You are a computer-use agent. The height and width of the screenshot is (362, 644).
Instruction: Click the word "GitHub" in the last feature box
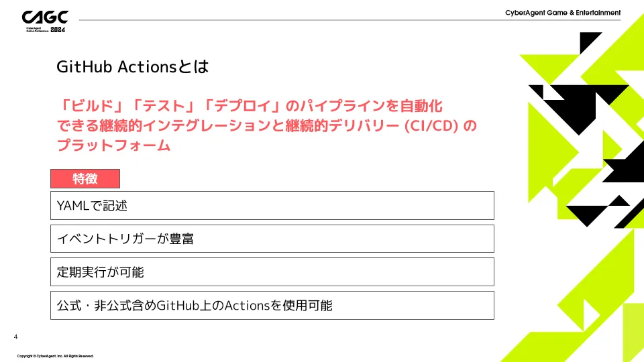[x=176, y=306]
